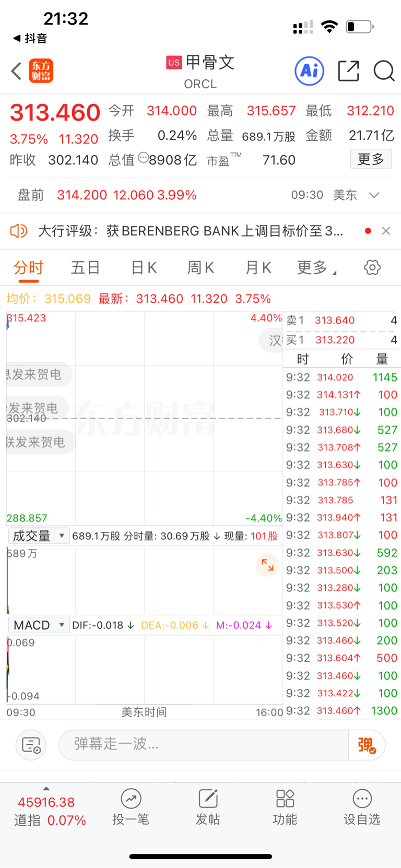Open the MACD indicator dropdown
The width and height of the screenshot is (401, 868).
coord(39,625)
